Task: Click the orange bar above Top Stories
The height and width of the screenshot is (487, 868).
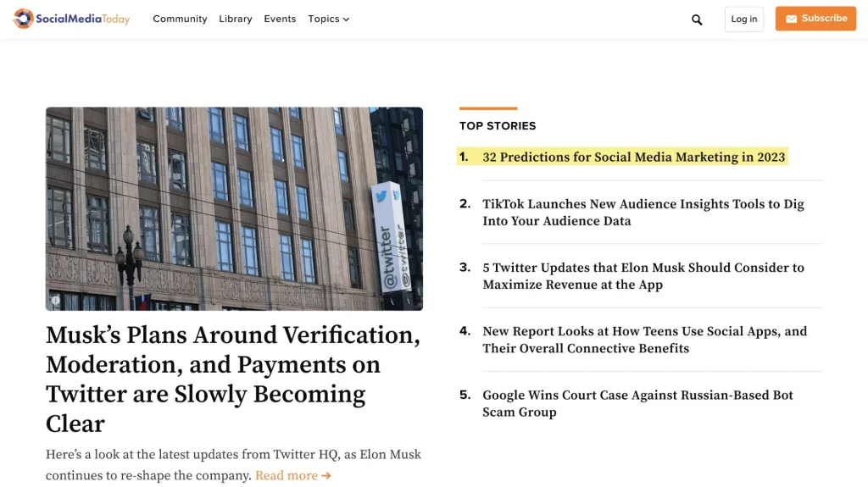Action: (488, 108)
